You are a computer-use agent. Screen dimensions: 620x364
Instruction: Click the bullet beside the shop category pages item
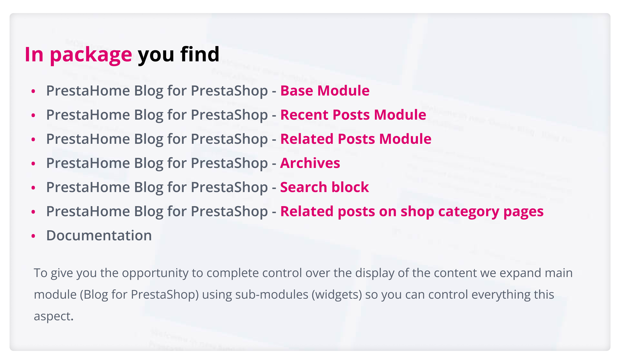point(33,212)
